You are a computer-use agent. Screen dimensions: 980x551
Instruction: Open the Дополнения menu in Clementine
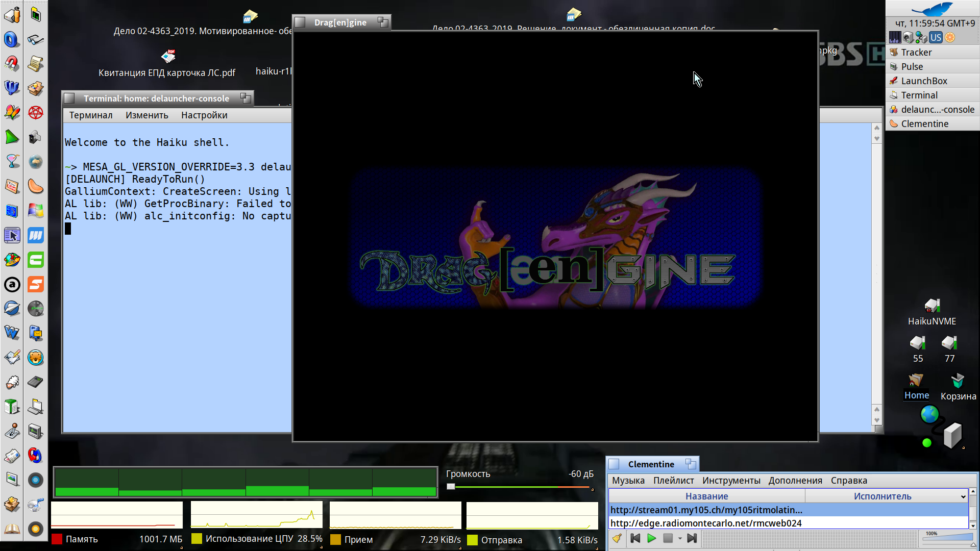coord(795,481)
